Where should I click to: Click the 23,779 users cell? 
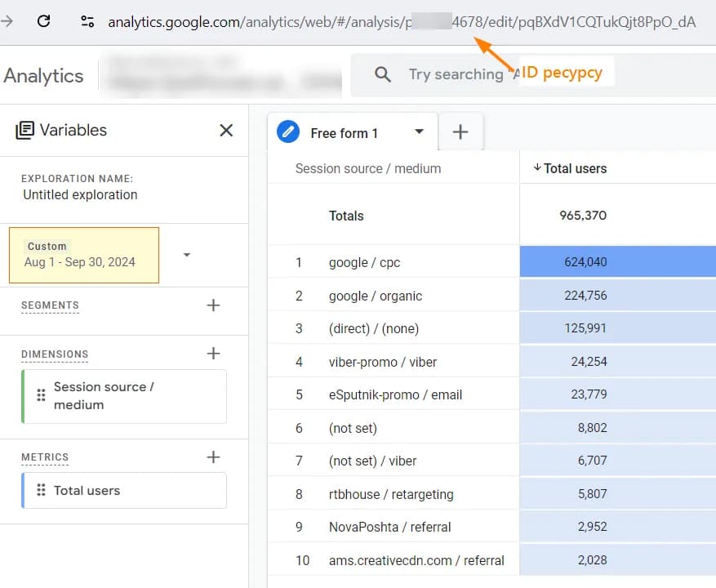point(617,394)
